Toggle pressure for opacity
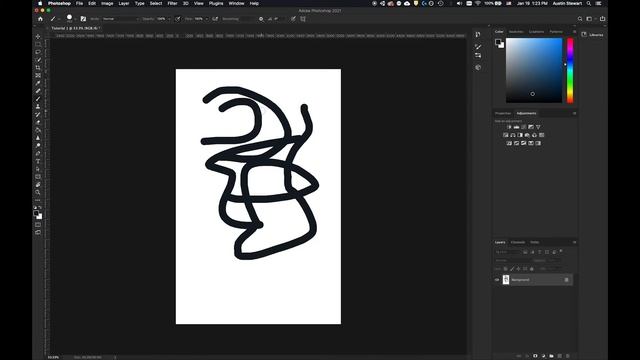The image size is (640, 360). coord(178,19)
